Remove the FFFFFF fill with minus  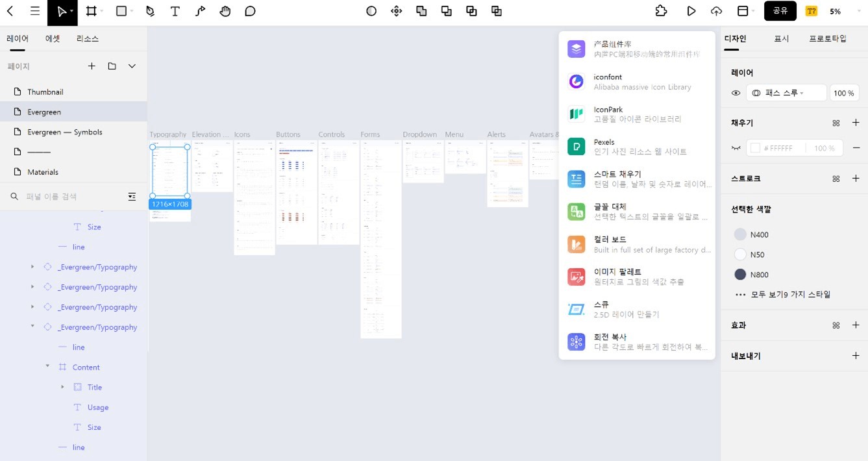(856, 148)
